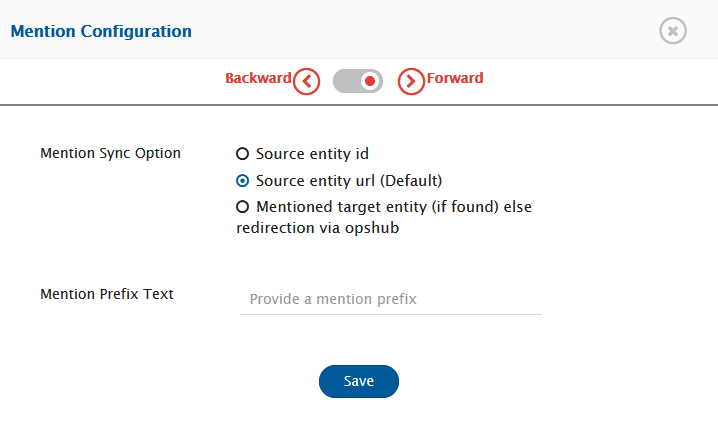Screen dimensions: 718x445
Task: Click the Backward left-chevron circle icon
Action: click(x=306, y=81)
